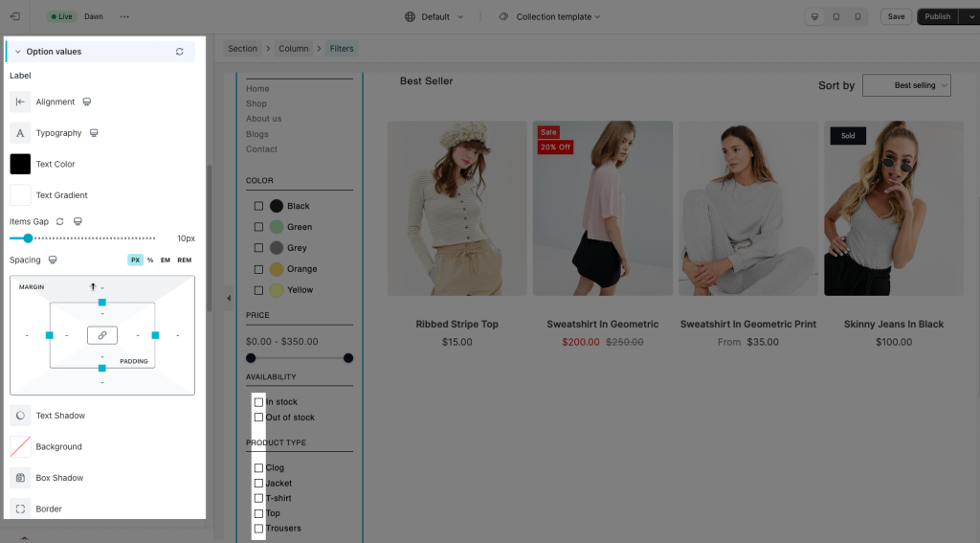This screenshot has width=980, height=543.
Task: Click the Alignment left-align icon
Action: click(20, 102)
